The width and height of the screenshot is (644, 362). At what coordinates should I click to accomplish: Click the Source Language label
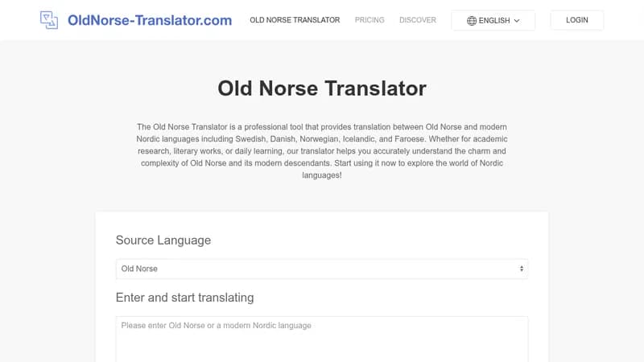click(x=163, y=240)
